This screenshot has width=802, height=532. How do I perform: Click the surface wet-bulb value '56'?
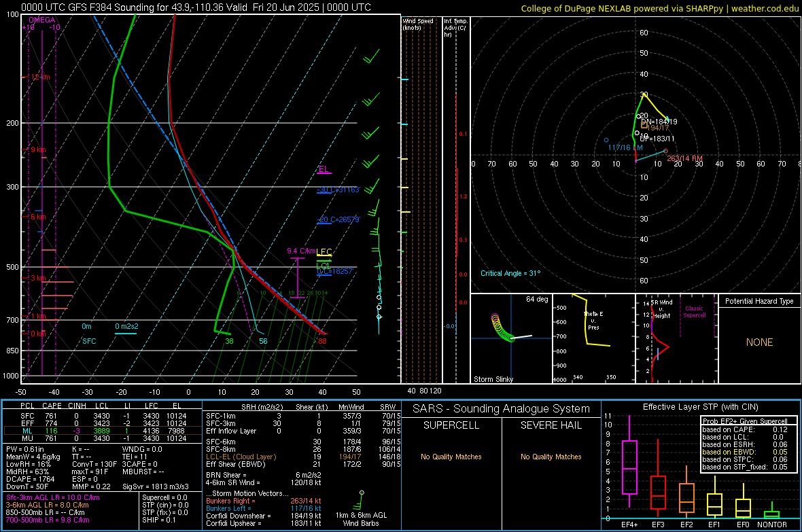click(263, 341)
